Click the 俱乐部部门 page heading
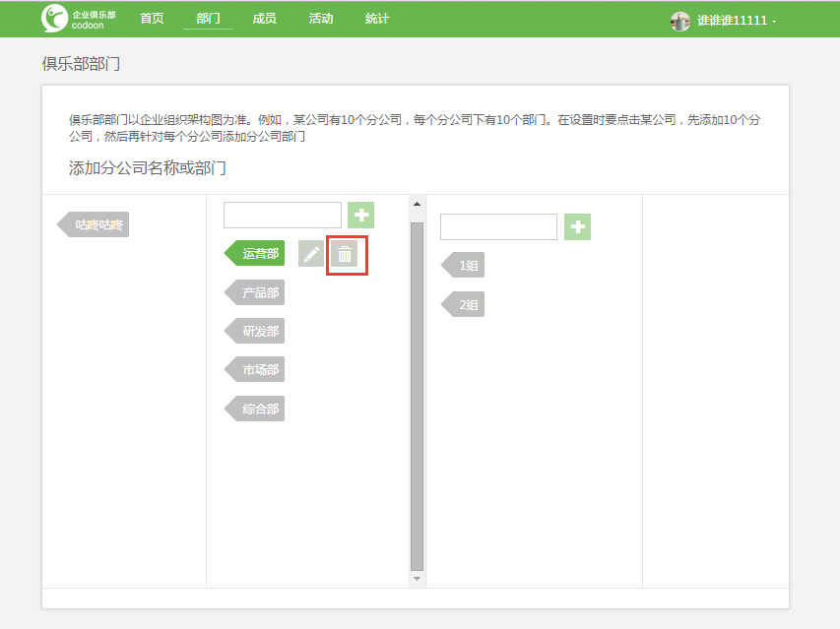 click(81, 64)
